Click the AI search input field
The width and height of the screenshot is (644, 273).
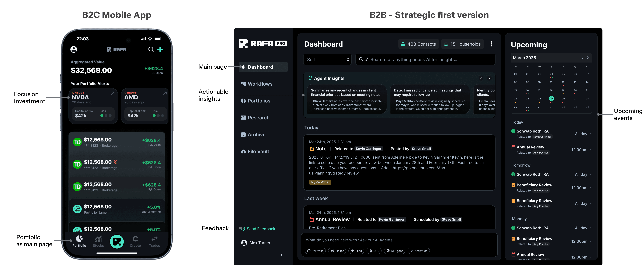point(425,59)
